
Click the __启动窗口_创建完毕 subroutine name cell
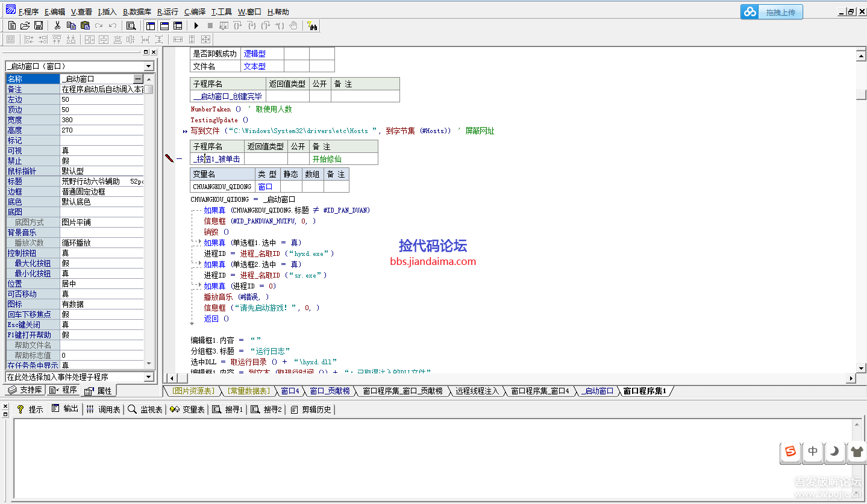(x=228, y=96)
